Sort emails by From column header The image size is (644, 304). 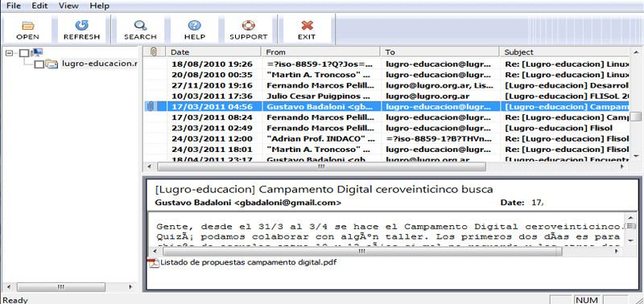pyautogui.click(x=320, y=52)
